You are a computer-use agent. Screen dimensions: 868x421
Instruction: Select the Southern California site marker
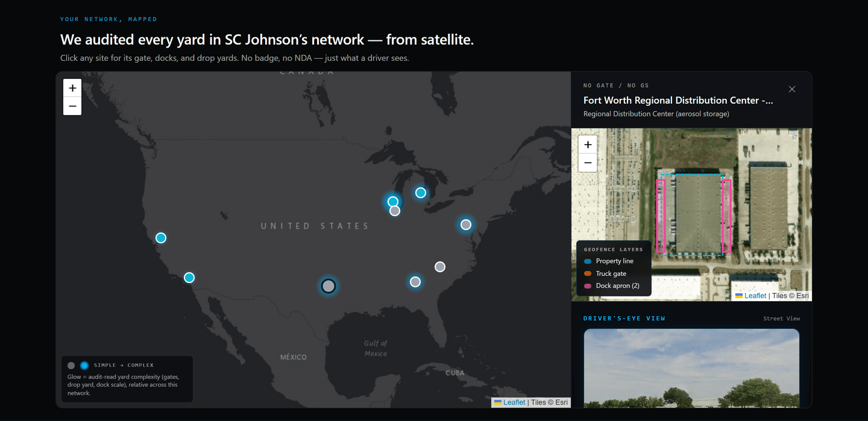189,278
